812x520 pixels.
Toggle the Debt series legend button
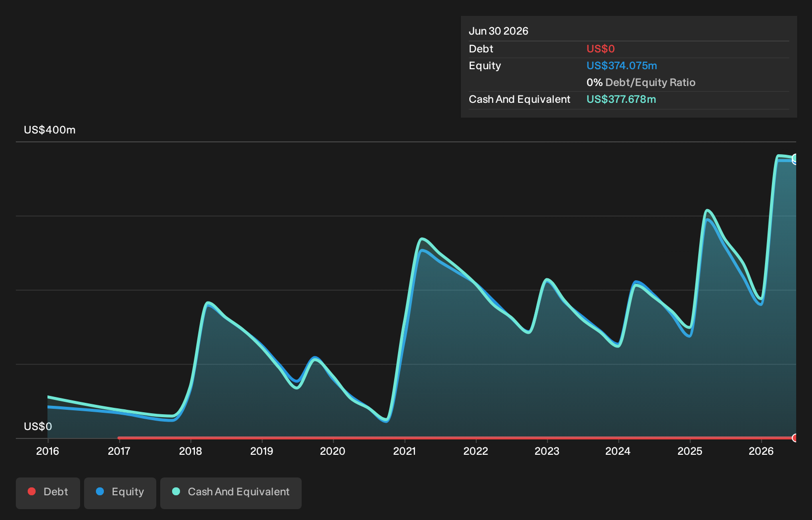click(x=48, y=493)
